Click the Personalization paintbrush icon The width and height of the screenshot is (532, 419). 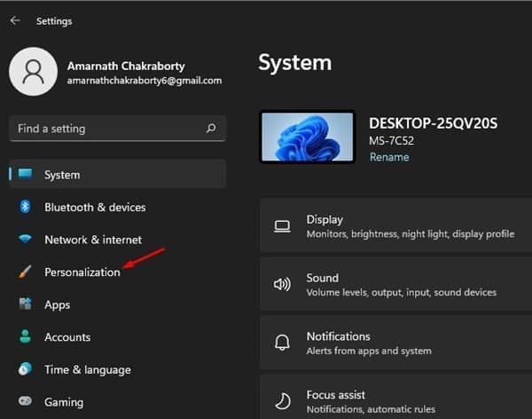[x=25, y=272]
